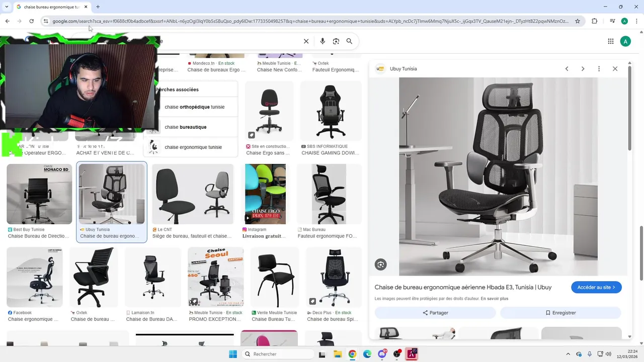Open Vente Meuble Tunisie chair thumbnail
Viewport: 644px width, 362px height.
pos(275,277)
